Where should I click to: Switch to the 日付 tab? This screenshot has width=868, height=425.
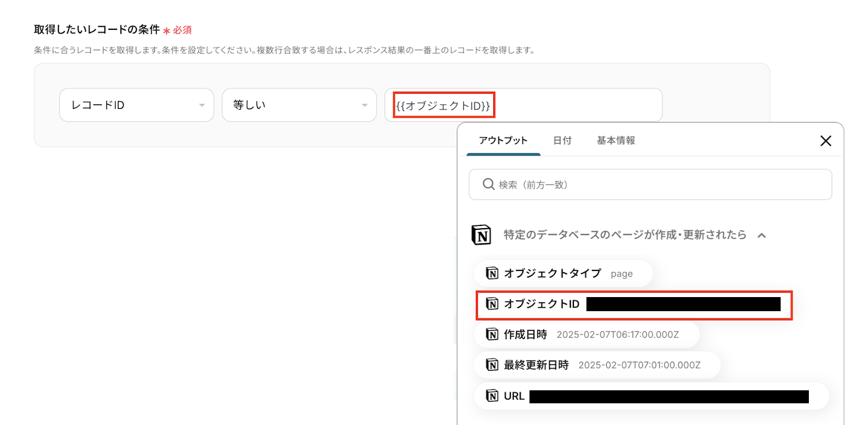pos(562,140)
